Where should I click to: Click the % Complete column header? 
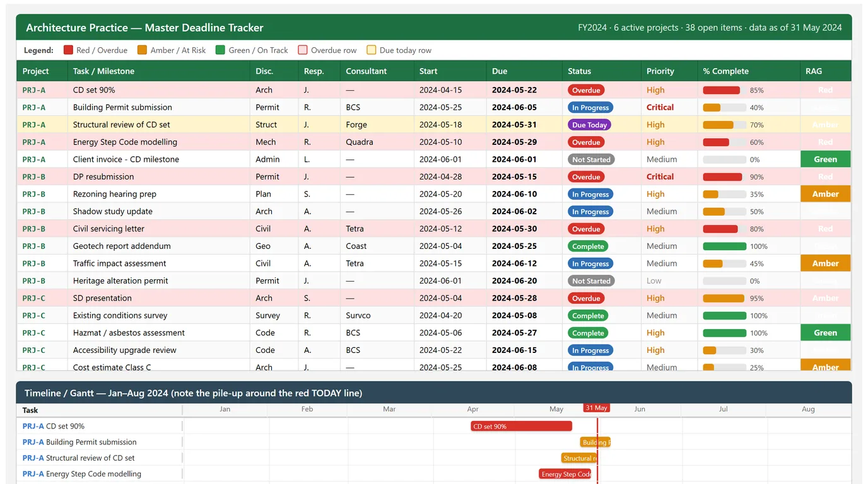(x=749, y=71)
